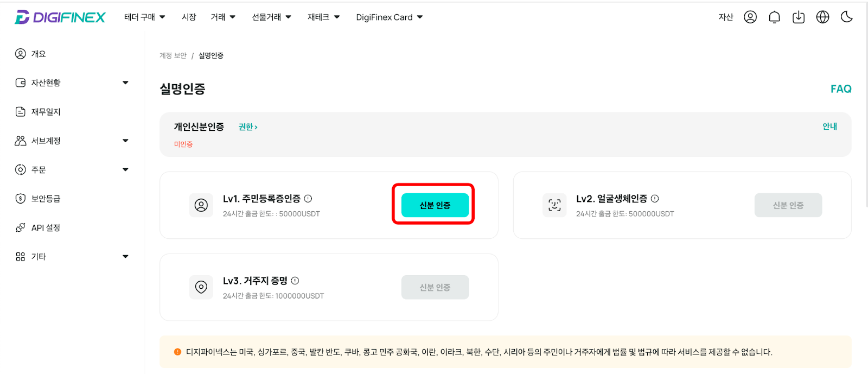Click the 권한 link

[x=248, y=127]
